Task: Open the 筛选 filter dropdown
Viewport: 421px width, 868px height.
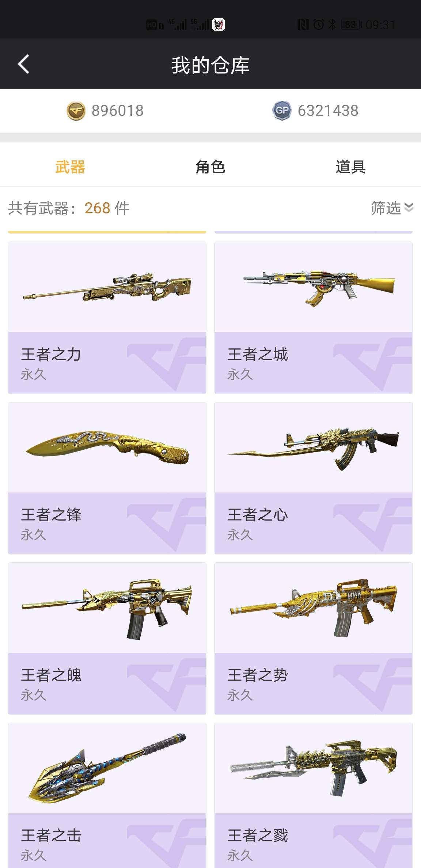Action: click(392, 208)
